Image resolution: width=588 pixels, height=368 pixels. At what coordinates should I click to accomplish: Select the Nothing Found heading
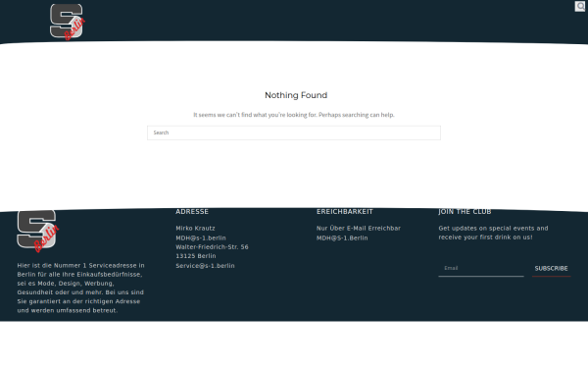click(296, 95)
